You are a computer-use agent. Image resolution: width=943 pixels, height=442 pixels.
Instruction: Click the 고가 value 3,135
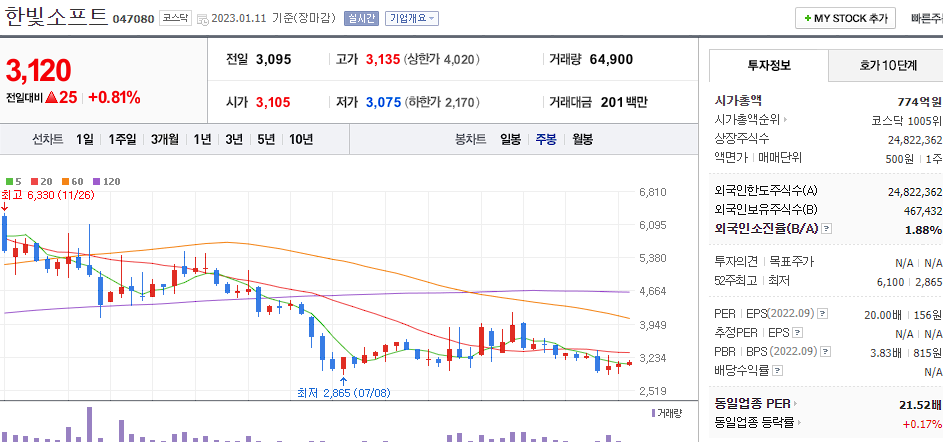coord(383,60)
